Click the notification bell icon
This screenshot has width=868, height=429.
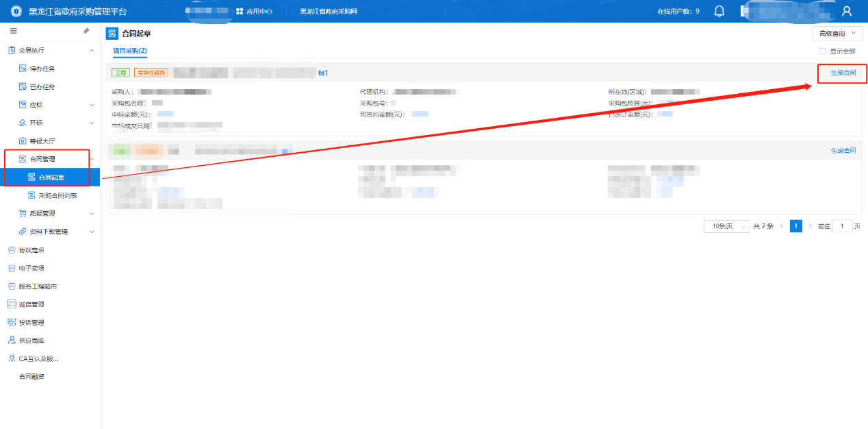[719, 11]
